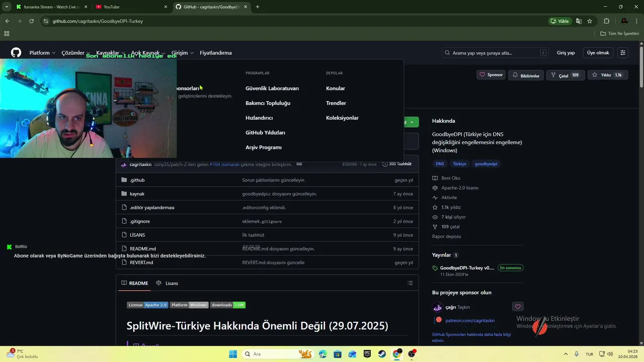Screen dimensions: 644x362
Task: Click the Chrome taskbar icon
Action: coord(397,354)
